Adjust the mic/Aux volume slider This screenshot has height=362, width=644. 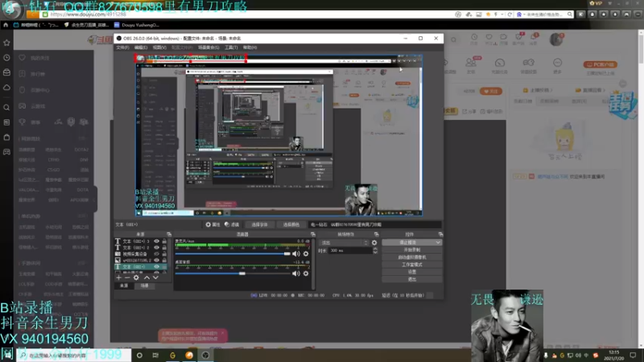point(233,253)
